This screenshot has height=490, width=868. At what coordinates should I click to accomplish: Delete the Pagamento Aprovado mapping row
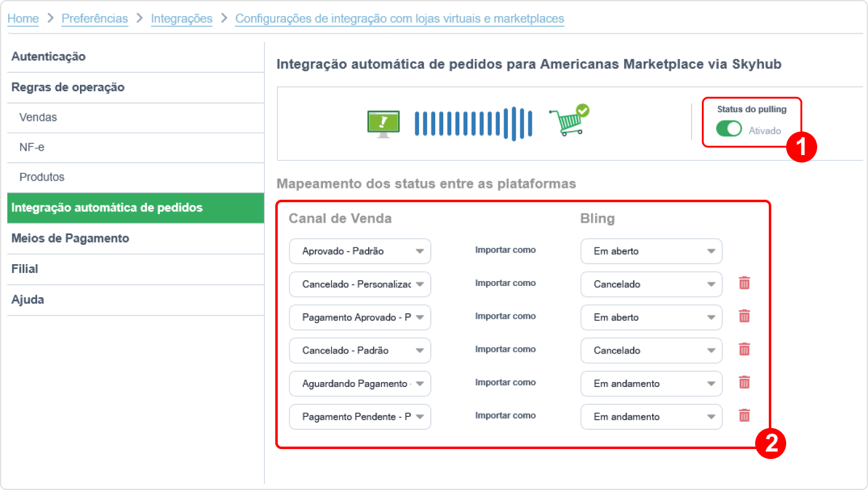click(745, 316)
